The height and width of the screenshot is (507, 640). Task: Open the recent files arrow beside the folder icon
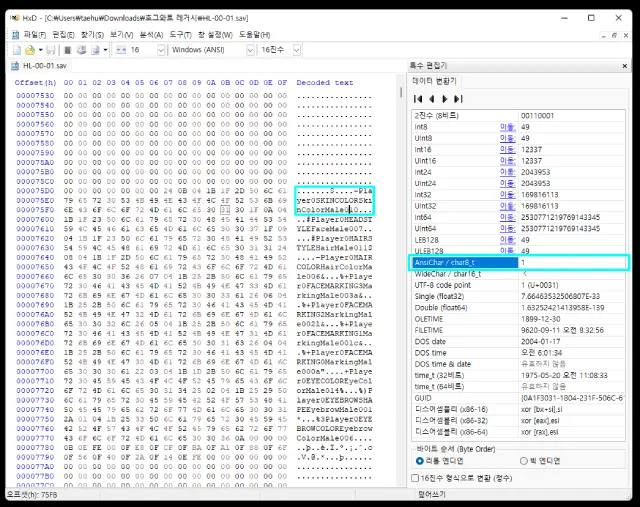40,50
